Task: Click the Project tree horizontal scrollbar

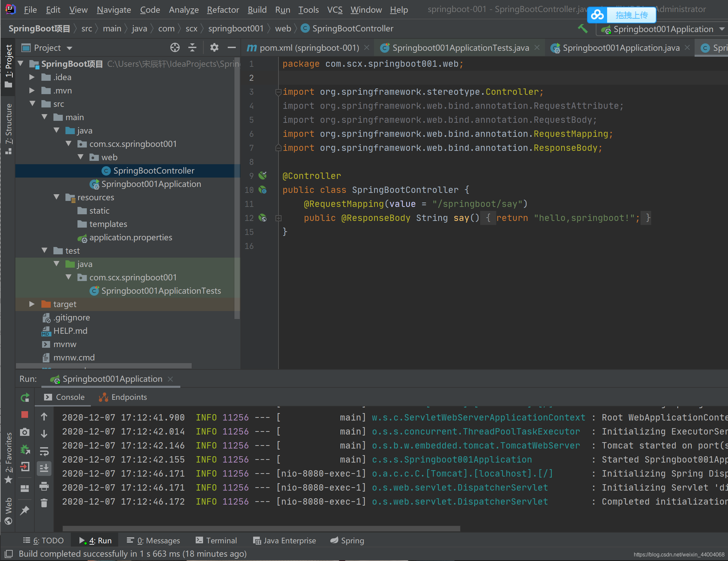Action: (104, 365)
